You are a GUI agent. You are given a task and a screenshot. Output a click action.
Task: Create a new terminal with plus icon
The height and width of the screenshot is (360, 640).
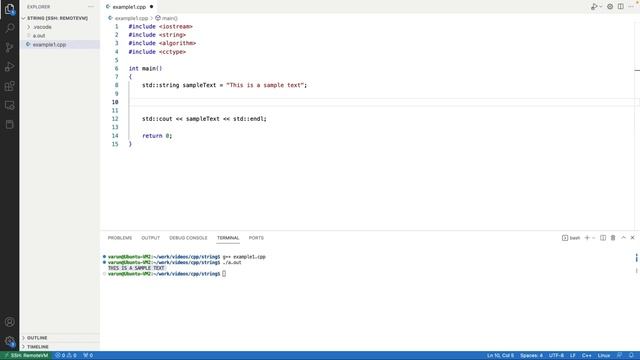pos(587,238)
